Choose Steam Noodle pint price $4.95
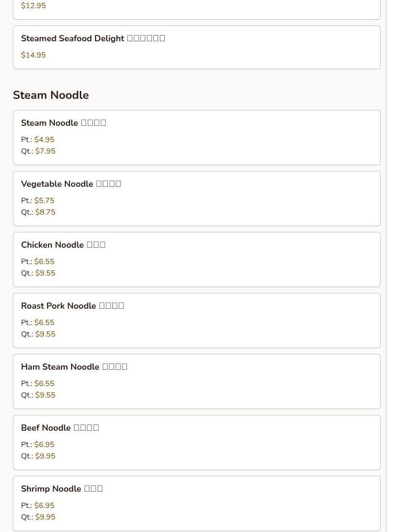This screenshot has width=396, height=532. click(44, 140)
